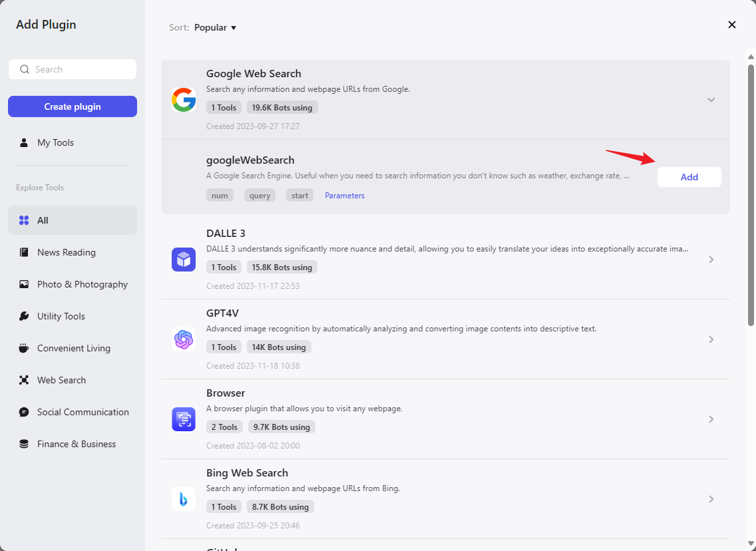Select the Utility Tools category
The image size is (756, 551).
[x=61, y=316]
